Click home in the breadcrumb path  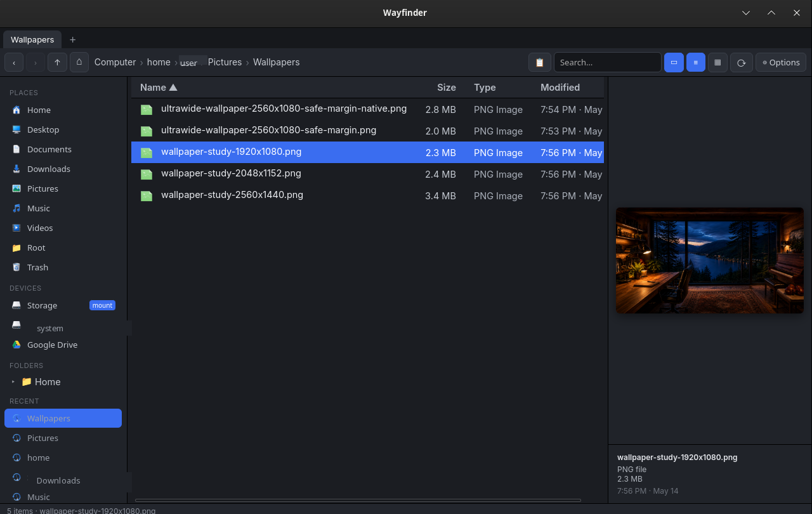159,62
